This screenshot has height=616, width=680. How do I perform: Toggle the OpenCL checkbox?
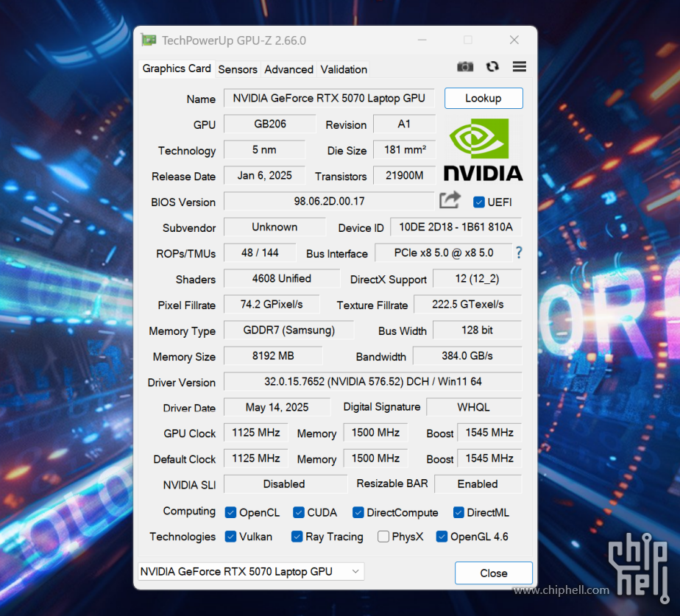[x=230, y=513]
